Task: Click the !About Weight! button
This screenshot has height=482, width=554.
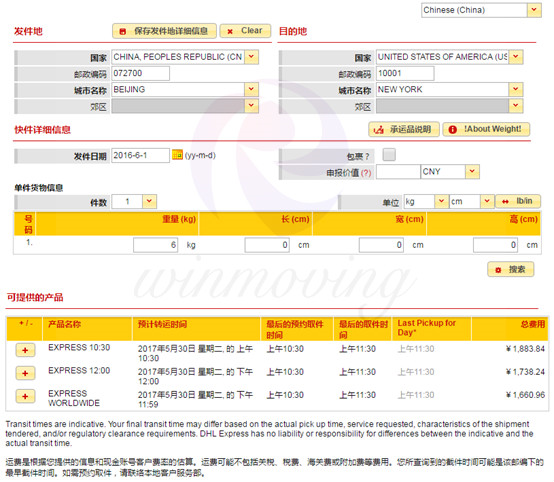Action: pos(486,129)
